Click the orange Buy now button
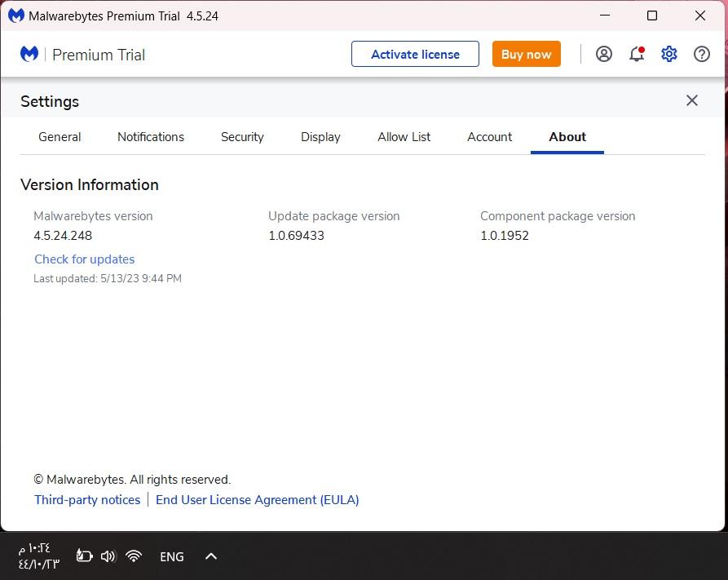The width and height of the screenshot is (728, 580). [x=527, y=54]
